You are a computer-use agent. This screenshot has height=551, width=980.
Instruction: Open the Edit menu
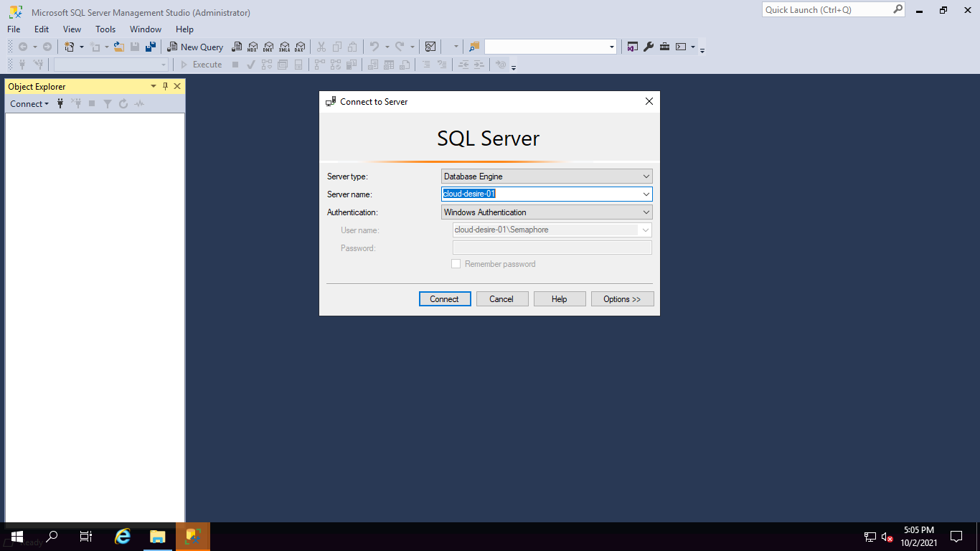(42, 29)
